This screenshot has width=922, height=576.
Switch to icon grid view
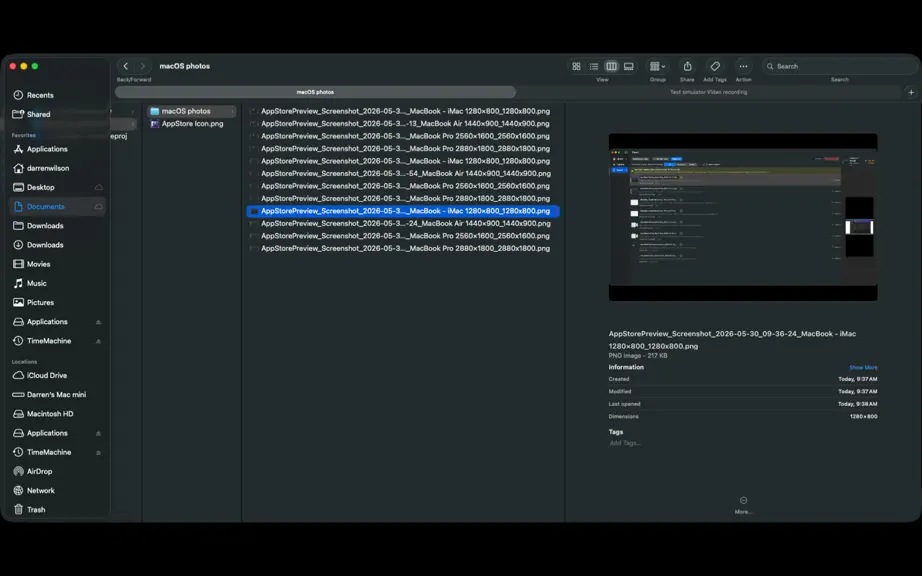(576, 66)
